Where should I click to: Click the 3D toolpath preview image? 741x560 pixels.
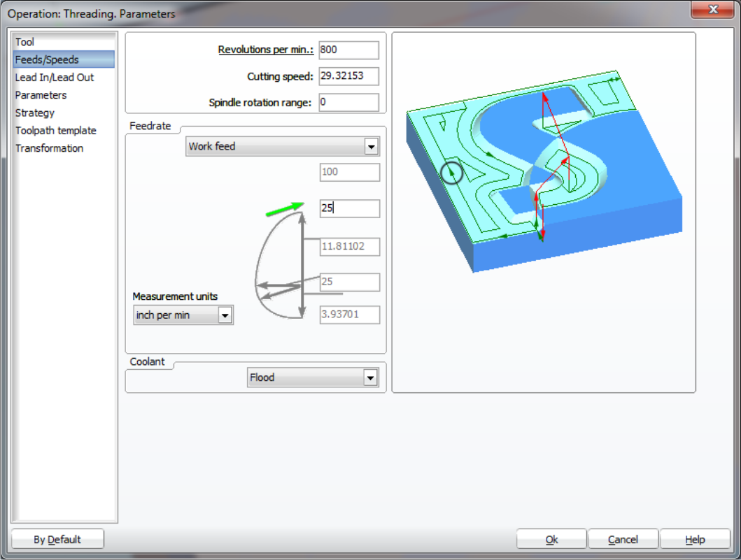click(x=544, y=171)
